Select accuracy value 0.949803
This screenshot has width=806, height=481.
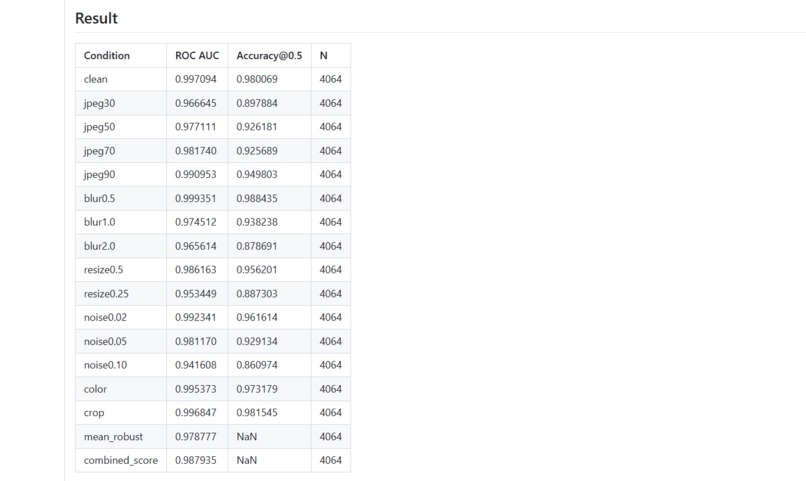pyautogui.click(x=257, y=175)
